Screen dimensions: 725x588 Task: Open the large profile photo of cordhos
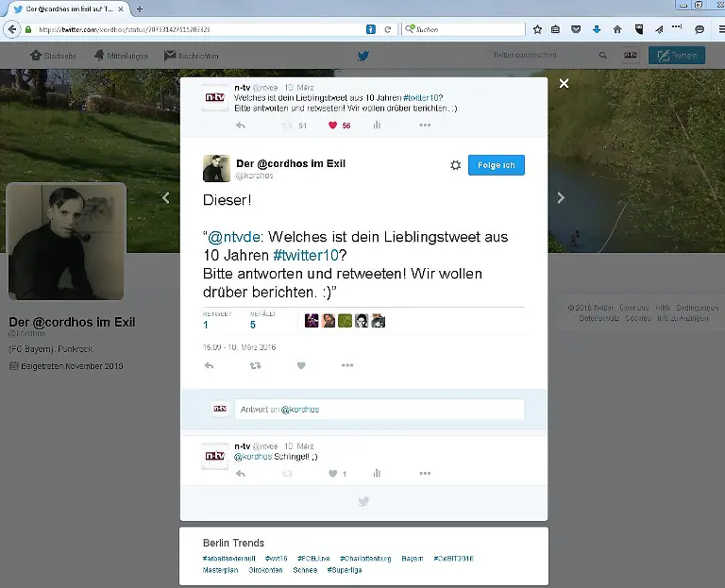click(66, 242)
